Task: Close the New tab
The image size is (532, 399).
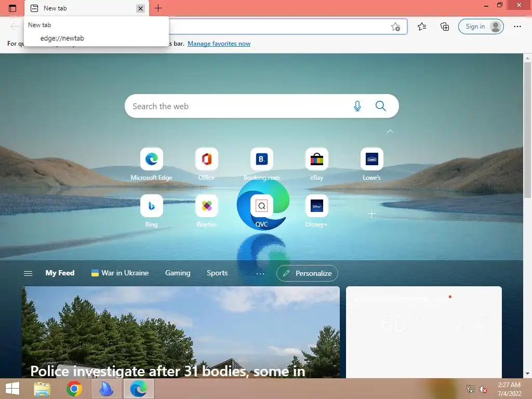Action: click(140, 8)
